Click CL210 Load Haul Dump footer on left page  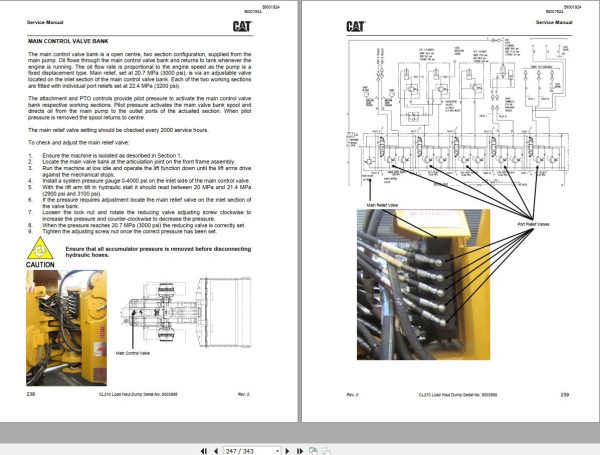point(138,394)
